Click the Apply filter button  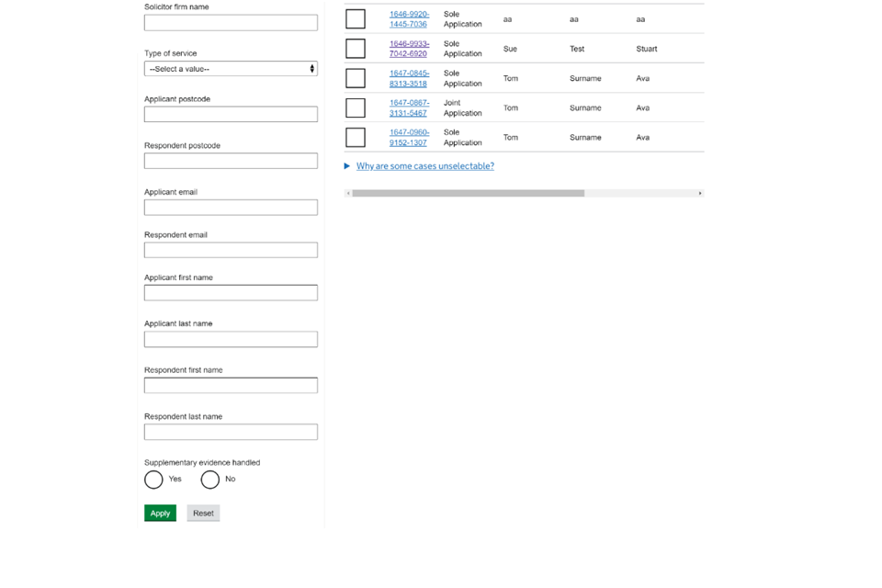[160, 514]
